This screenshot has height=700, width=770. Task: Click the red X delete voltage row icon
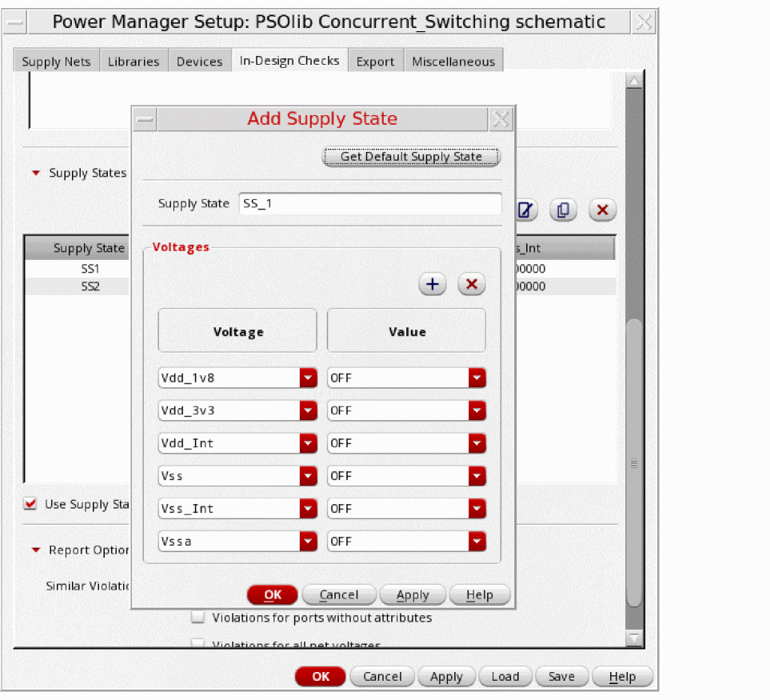click(472, 285)
